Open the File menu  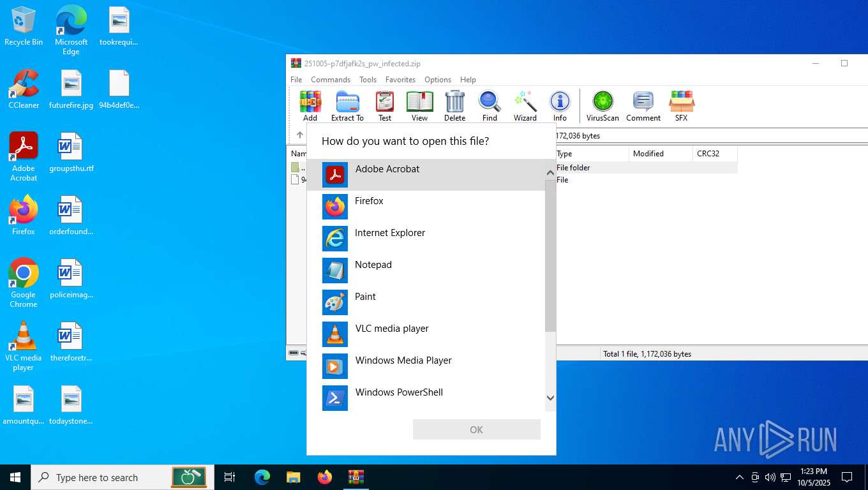coord(296,80)
